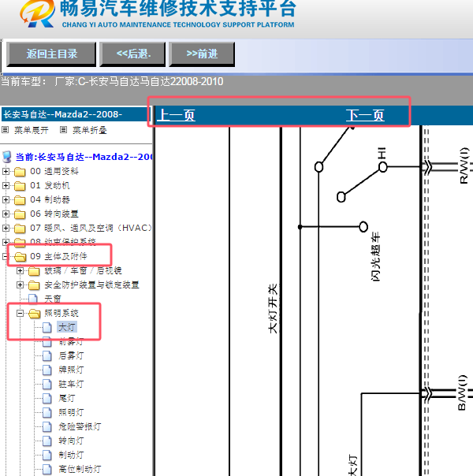Click the list icon before 菜单折叠
This screenshot has width=473, height=476.
point(63,130)
